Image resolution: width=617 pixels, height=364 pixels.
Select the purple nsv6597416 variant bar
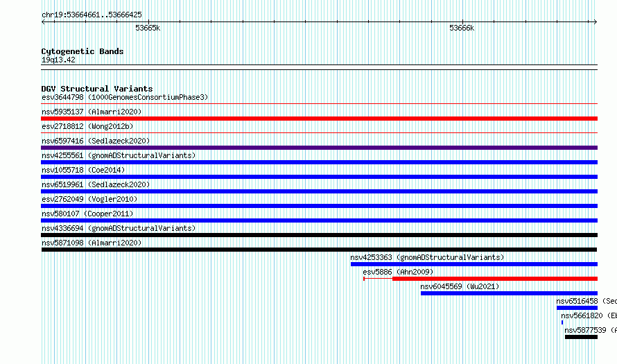pos(319,148)
